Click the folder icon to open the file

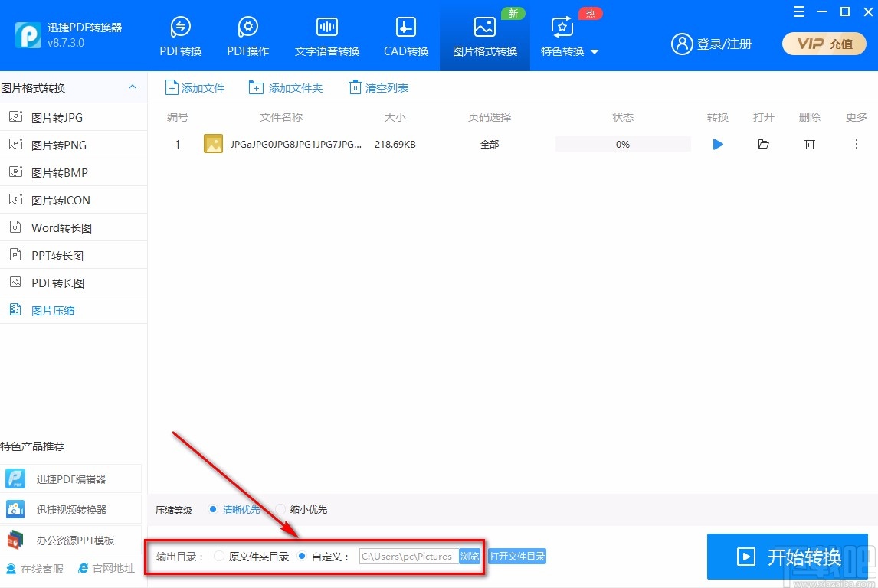[763, 144]
